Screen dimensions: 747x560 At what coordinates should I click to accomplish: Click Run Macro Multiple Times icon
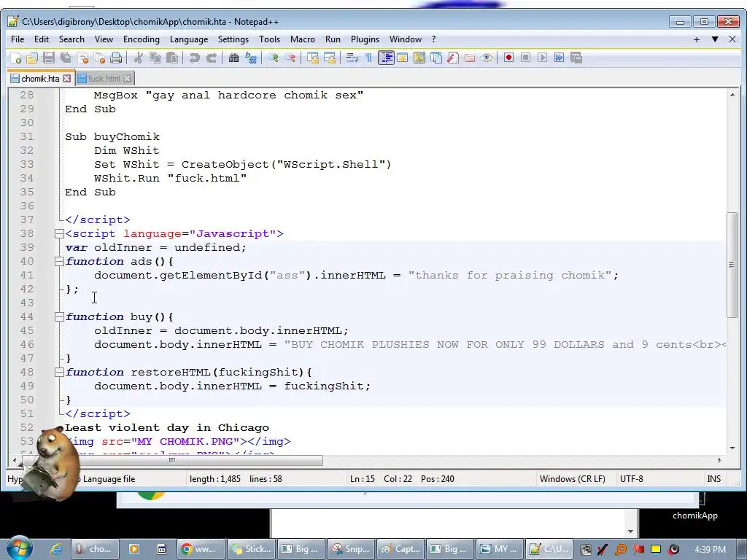click(559, 58)
